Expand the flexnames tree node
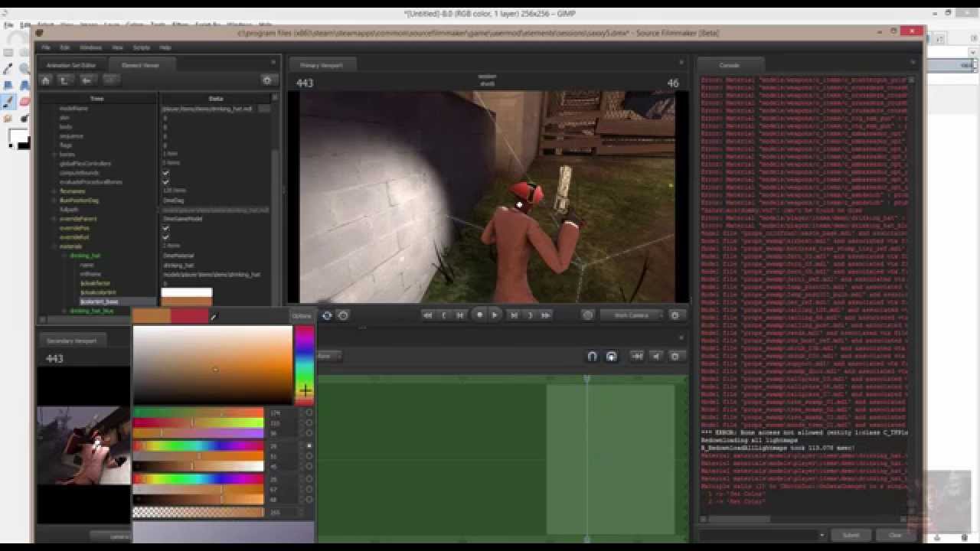 pos(54,191)
